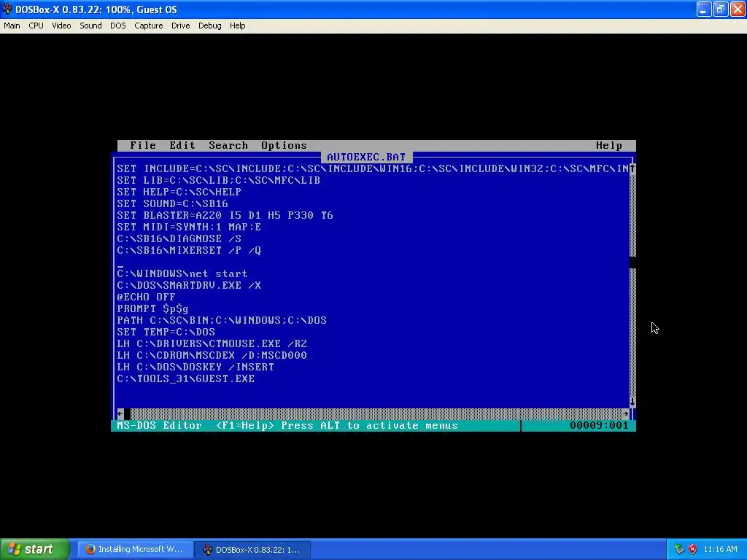The image size is (747, 560).
Task: Open the Video menu
Action: coord(61,26)
